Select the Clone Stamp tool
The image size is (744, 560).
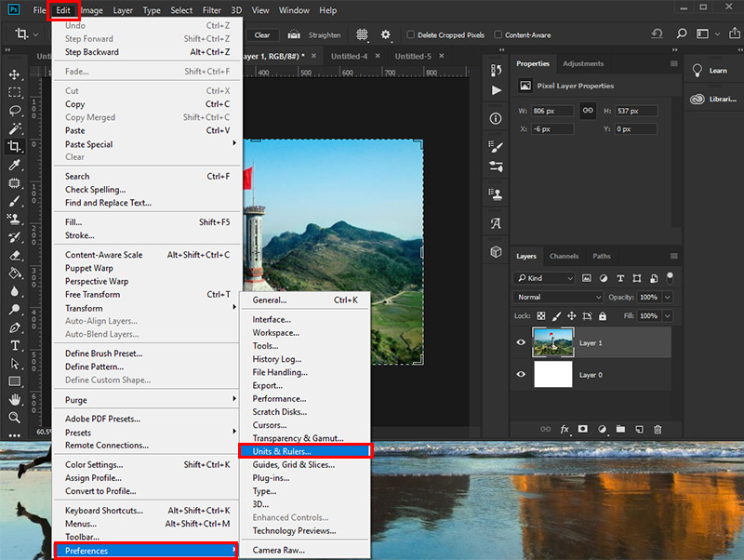tap(14, 219)
